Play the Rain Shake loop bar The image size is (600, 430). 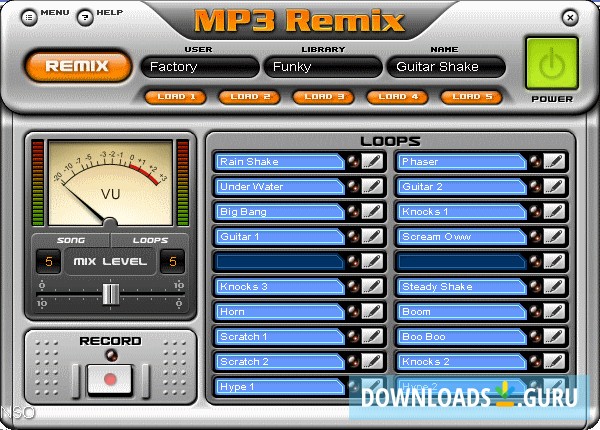279,161
